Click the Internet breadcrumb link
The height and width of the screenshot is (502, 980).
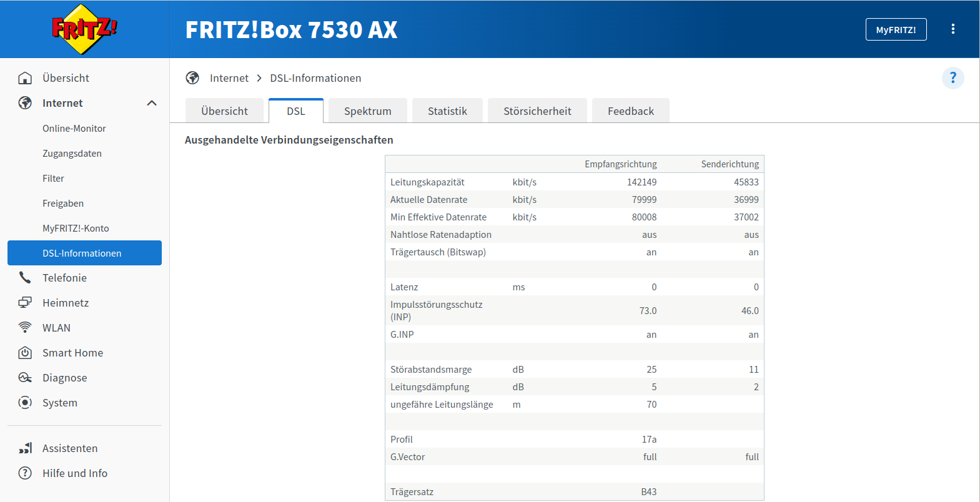coord(229,78)
